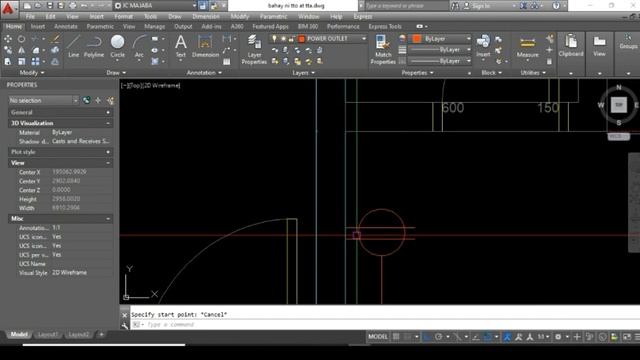Viewport: 640px width, 360px height.
Task: Select the Line tool
Action: 73,46
